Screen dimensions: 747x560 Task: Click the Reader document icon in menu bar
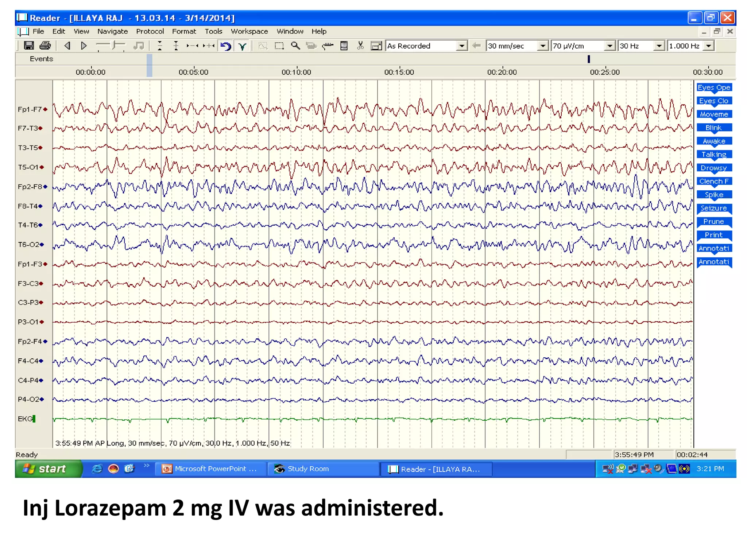23,31
